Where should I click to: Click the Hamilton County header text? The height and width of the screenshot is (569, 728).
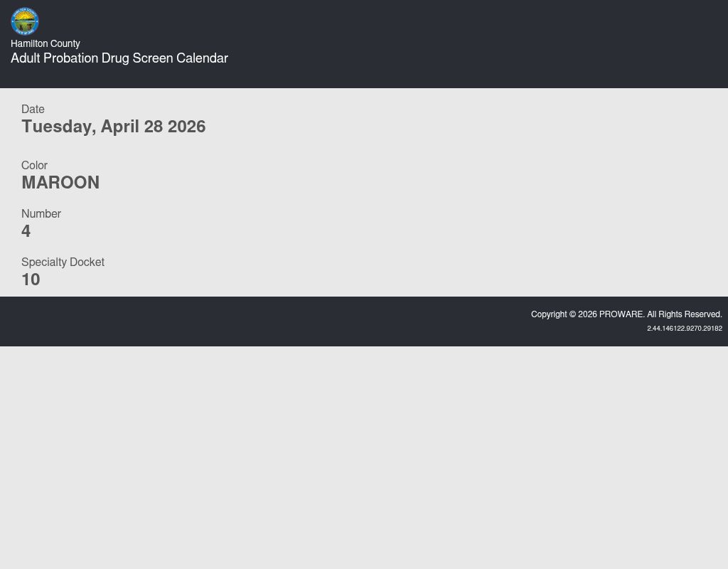tap(45, 43)
